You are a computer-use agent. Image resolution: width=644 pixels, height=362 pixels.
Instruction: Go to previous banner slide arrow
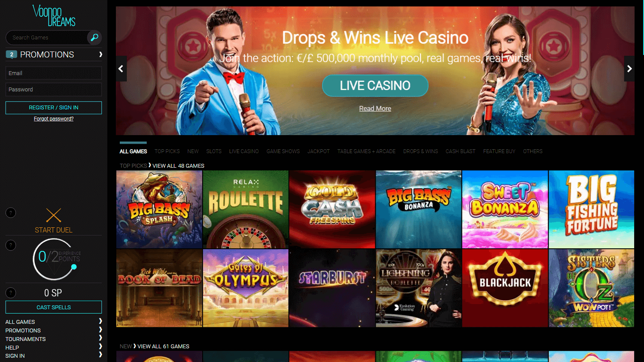click(121, 69)
